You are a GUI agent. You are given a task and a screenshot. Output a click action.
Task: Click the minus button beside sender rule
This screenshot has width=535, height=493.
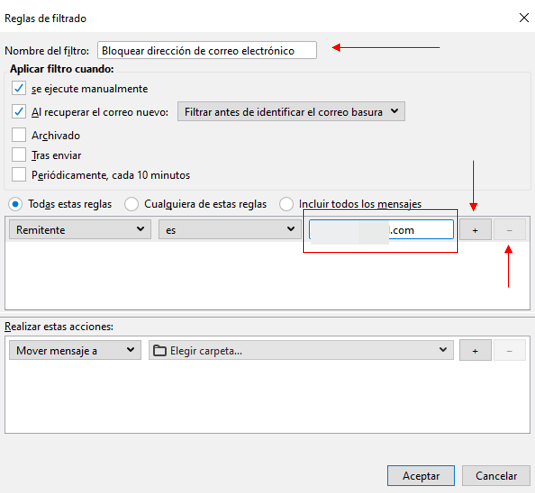click(509, 230)
